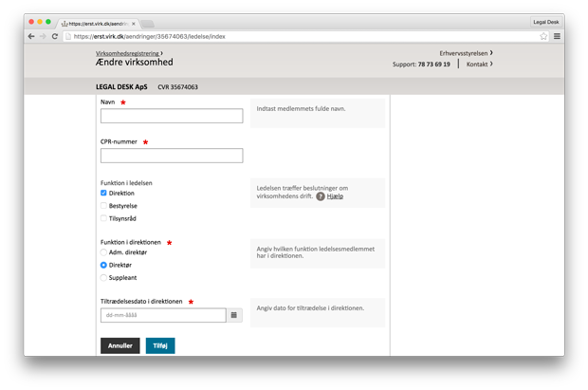Check the Bestyrelse checkbox
The width and height of the screenshot is (588, 390).
[103, 206]
